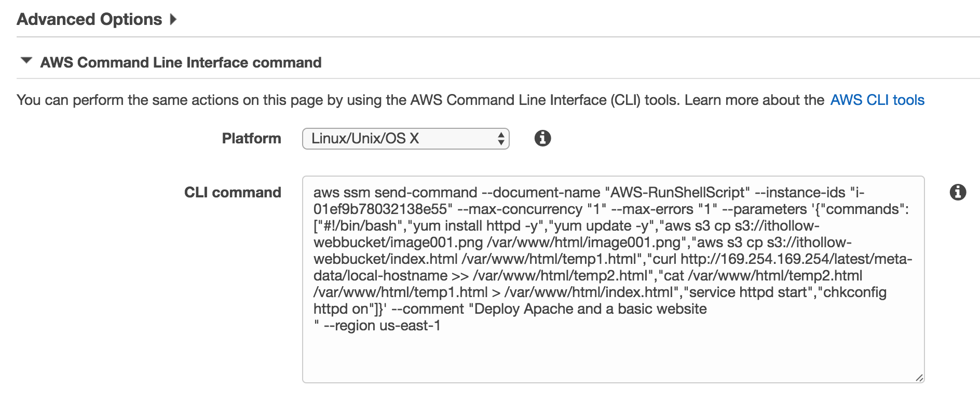Click the up-down arrows on the Platform selector
The height and width of the screenshot is (401, 980).
point(501,139)
